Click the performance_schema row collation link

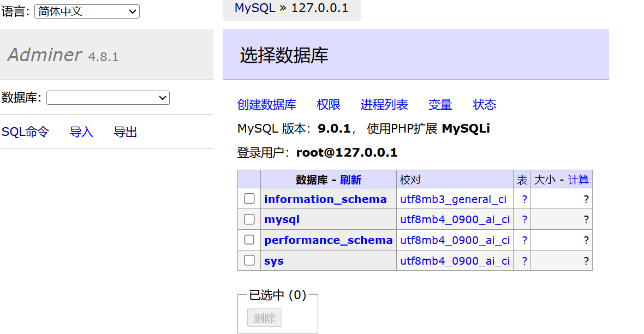455,240
